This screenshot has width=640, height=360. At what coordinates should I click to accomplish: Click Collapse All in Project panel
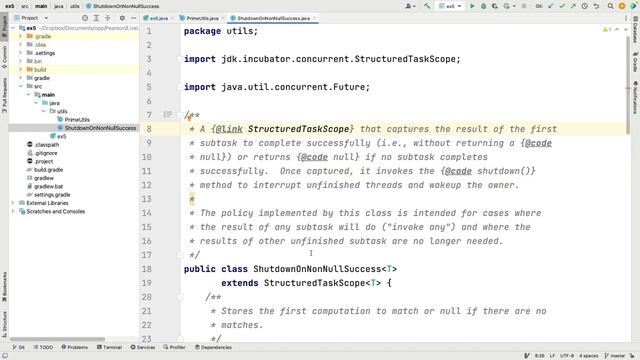(108, 18)
